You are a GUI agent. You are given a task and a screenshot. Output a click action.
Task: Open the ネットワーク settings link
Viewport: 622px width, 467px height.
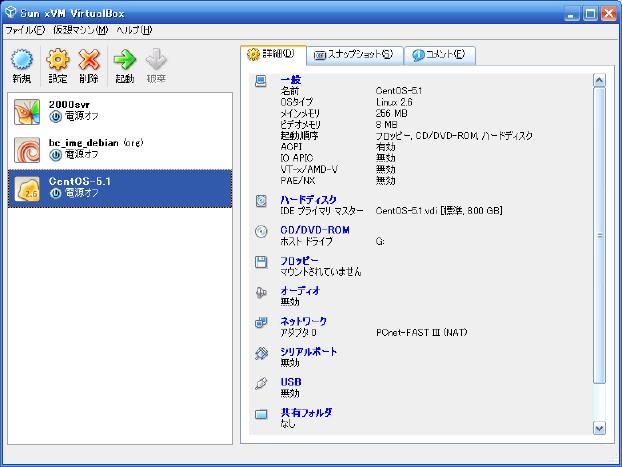303,321
